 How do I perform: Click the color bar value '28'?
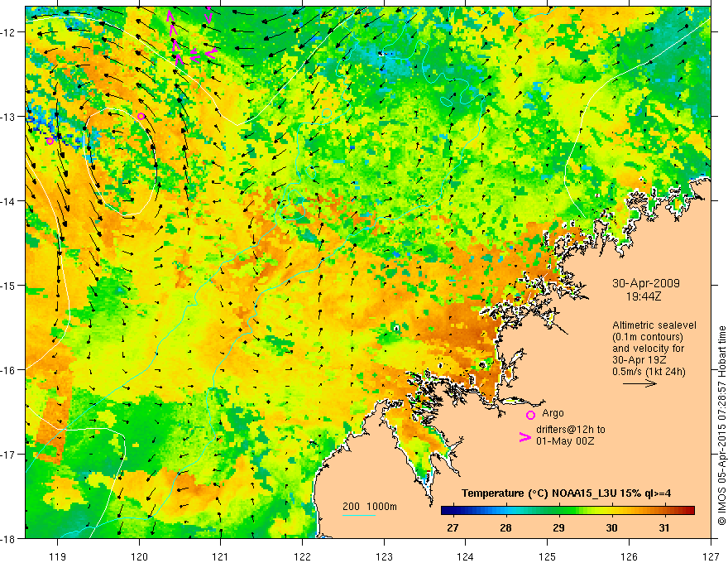(505, 527)
